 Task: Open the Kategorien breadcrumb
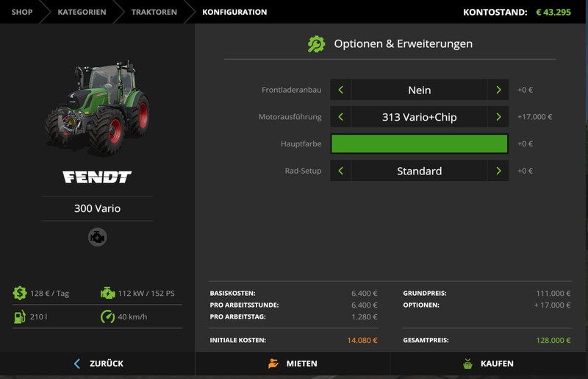pyautogui.click(x=82, y=12)
